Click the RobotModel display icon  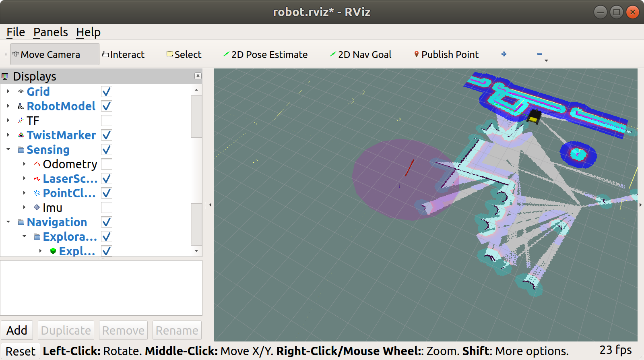pos(21,106)
